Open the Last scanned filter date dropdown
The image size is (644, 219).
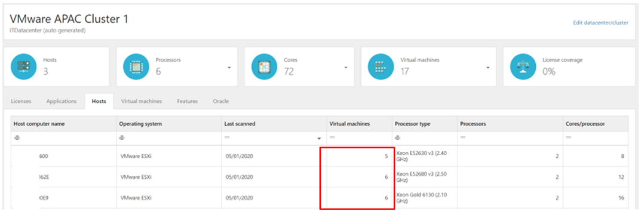[319, 138]
